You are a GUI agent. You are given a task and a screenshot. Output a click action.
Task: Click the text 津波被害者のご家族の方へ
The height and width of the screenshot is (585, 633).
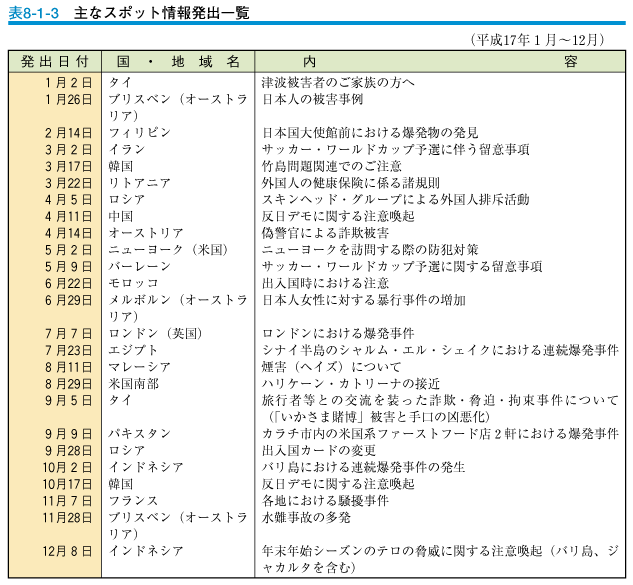338,83
